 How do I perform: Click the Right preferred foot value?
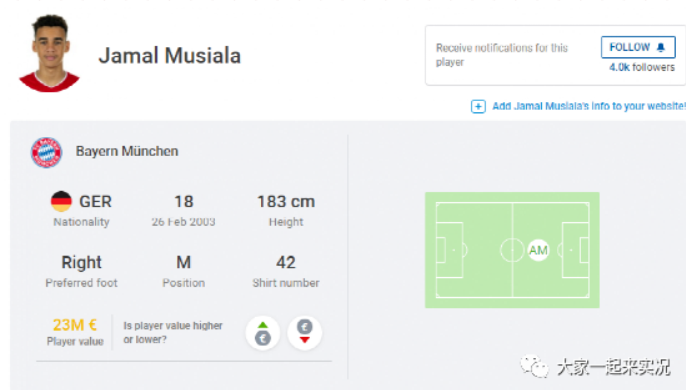pyautogui.click(x=81, y=263)
